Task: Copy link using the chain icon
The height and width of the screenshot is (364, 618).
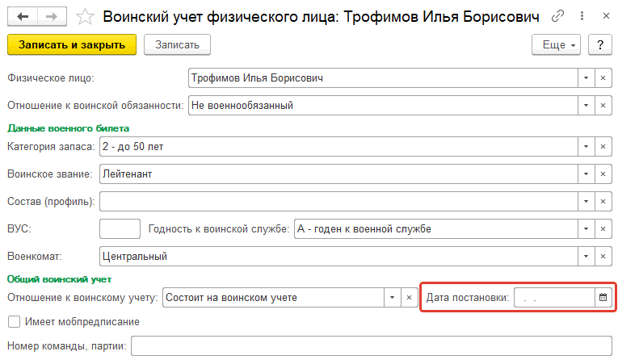Action: [x=557, y=16]
